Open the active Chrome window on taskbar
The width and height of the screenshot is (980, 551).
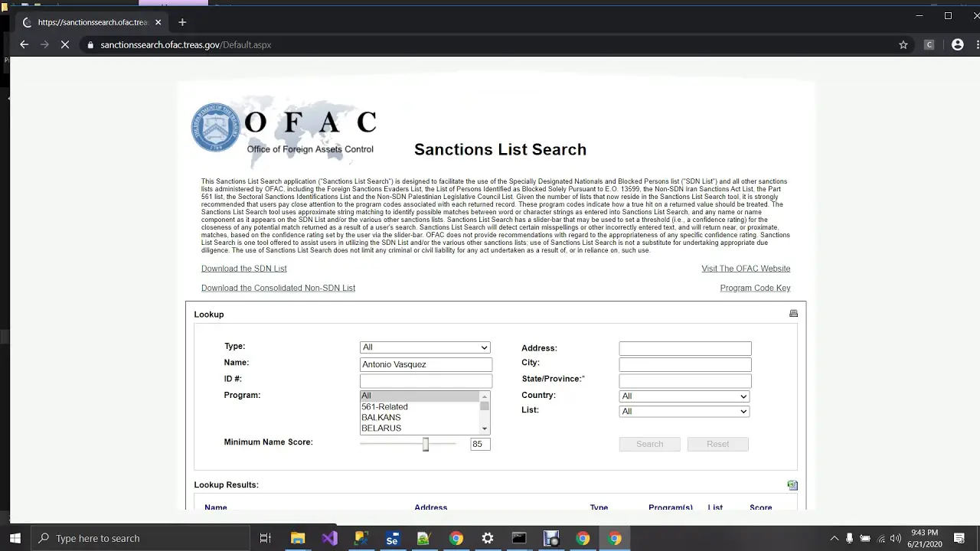(x=615, y=538)
